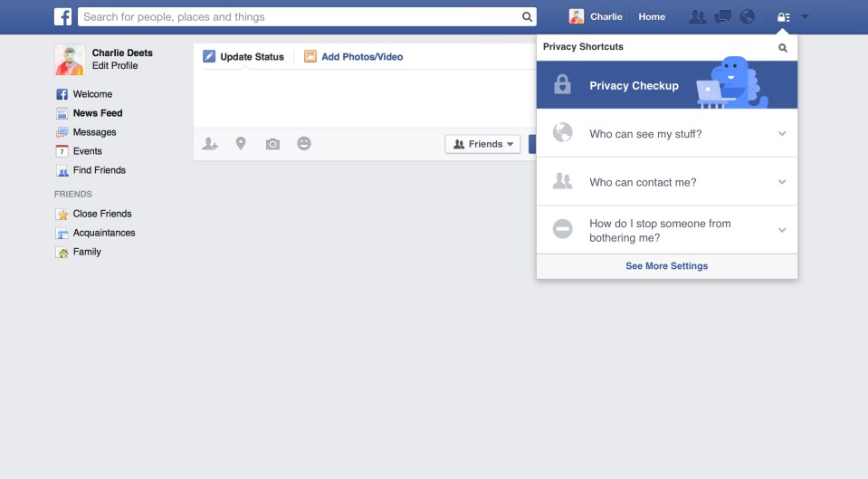Open the friend requests icon
868x479 pixels.
(698, 17)
